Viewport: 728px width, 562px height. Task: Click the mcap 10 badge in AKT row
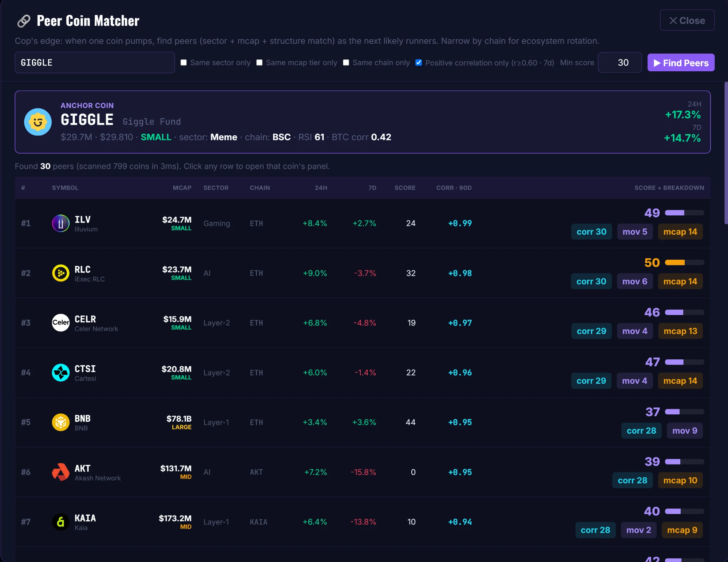point(680,481)
